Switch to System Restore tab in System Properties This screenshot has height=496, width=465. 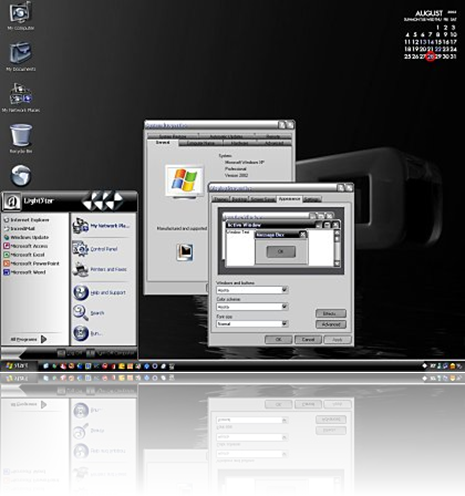point(172,136)
